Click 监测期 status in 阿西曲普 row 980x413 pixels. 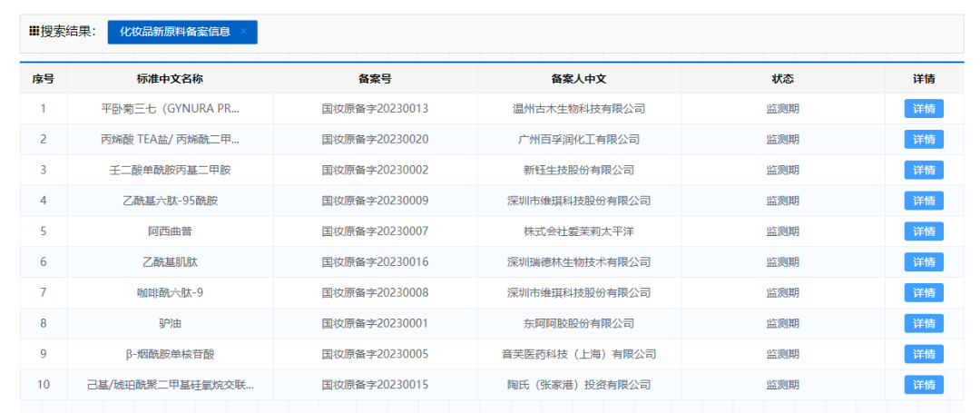point(782,231)
